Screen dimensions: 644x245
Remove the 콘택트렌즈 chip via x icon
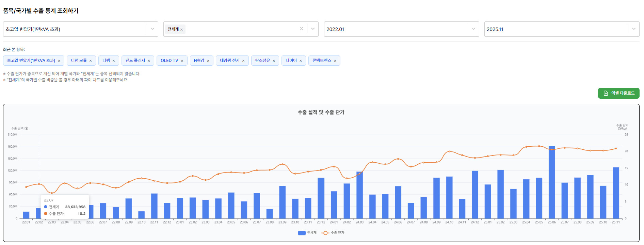click(x=335, y=61)
